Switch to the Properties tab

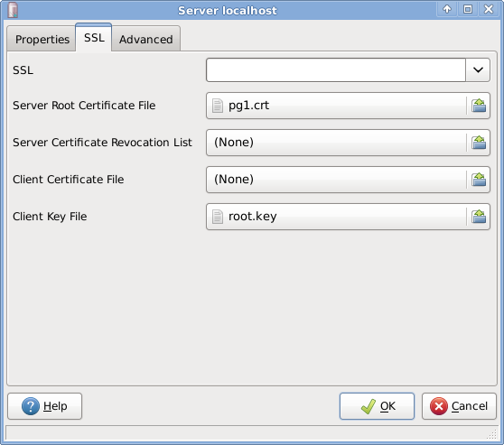(x=42, y=39)
